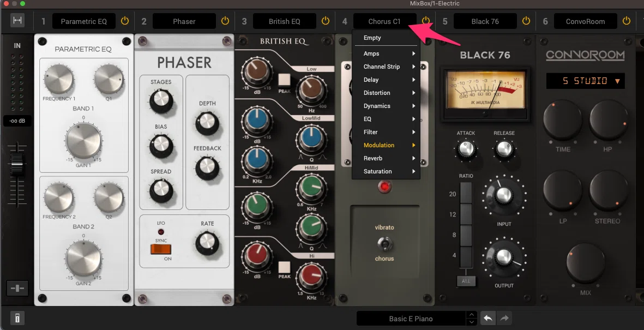Click the ConvoRoom TIME knob
The image size is (644, 330).
pos(563,119)
